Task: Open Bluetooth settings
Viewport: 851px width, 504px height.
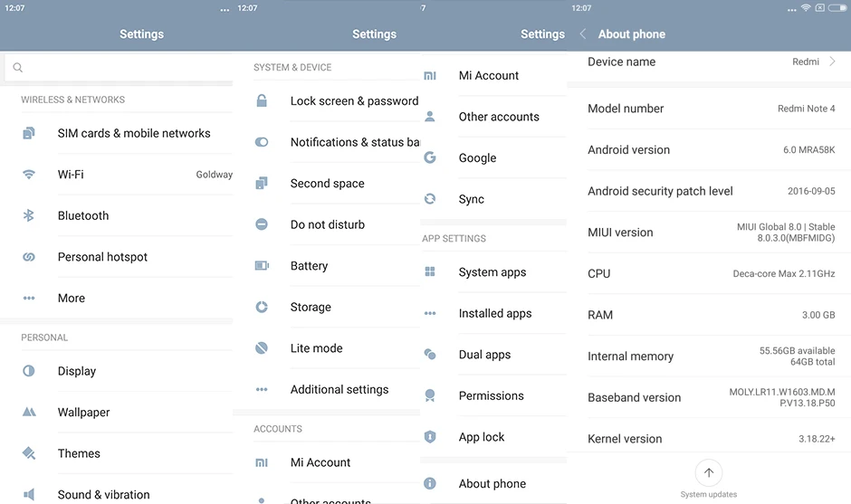Action: tap(117, 215)
